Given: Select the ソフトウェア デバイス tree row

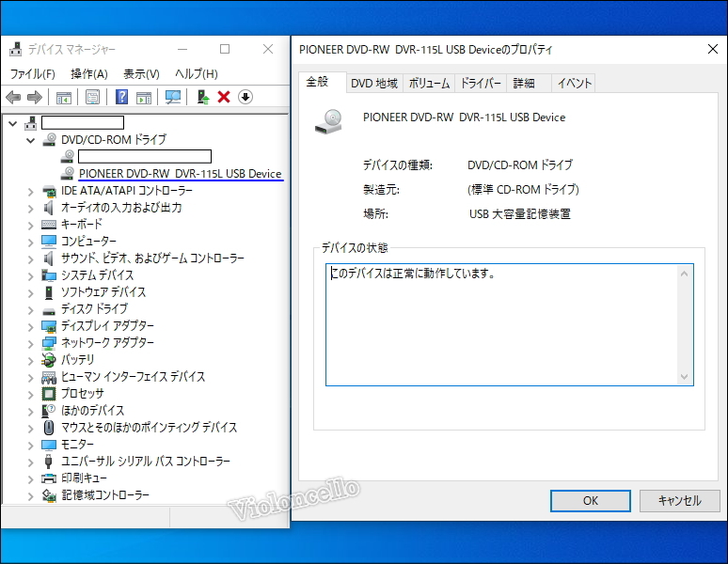Looking at the screenshot, I should (x=103, y=292).
